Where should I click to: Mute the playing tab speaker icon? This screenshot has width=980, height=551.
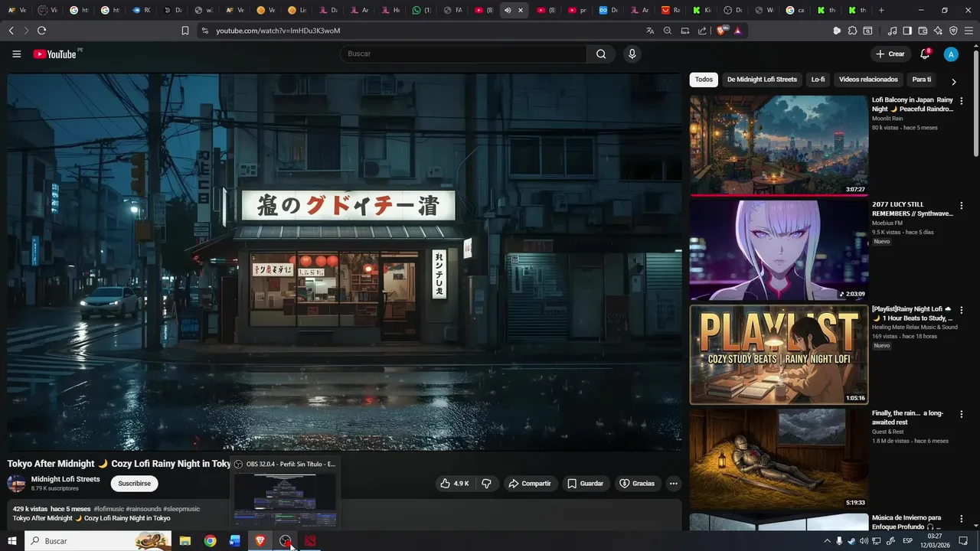(x=507, y=10)
